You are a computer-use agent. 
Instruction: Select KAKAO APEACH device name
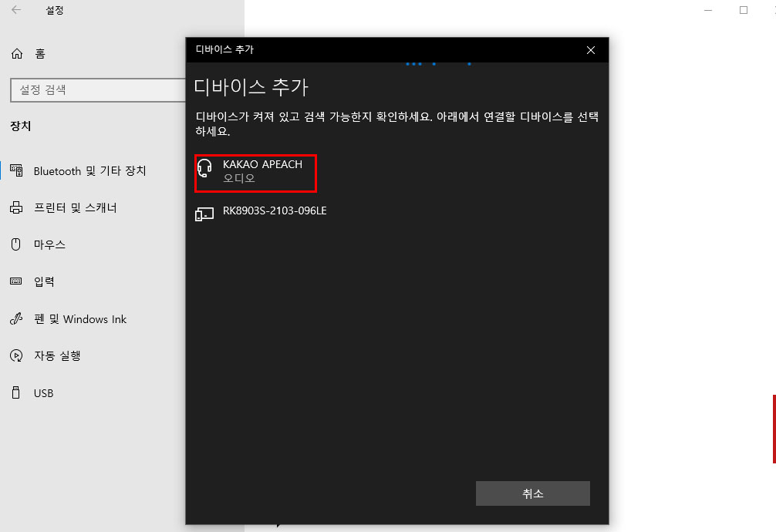coord(262,164)
